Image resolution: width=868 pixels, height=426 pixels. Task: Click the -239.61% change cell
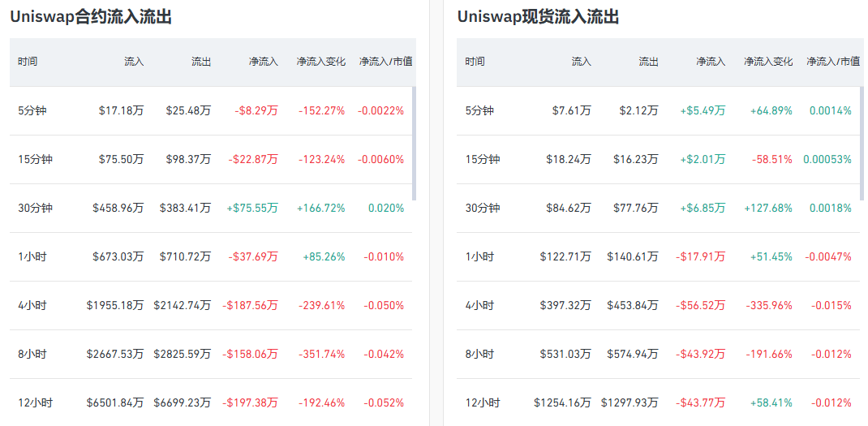(321, 306)
